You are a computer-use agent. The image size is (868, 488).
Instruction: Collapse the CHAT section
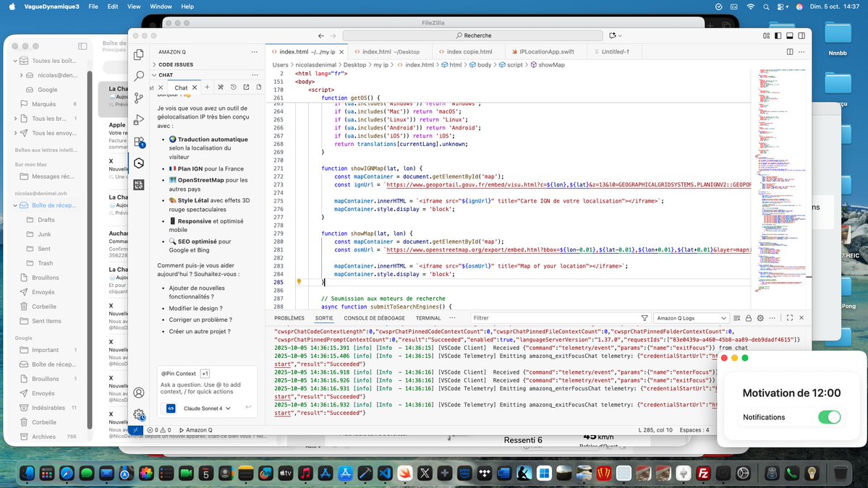[166, 74]
